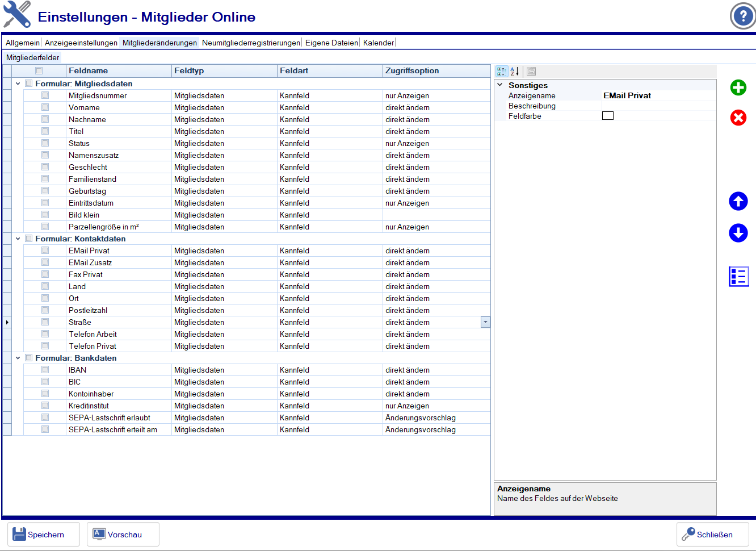756x551 pixels.
Task: Click the Feldfarbe color swatch
Action: (x=608, y=116)
